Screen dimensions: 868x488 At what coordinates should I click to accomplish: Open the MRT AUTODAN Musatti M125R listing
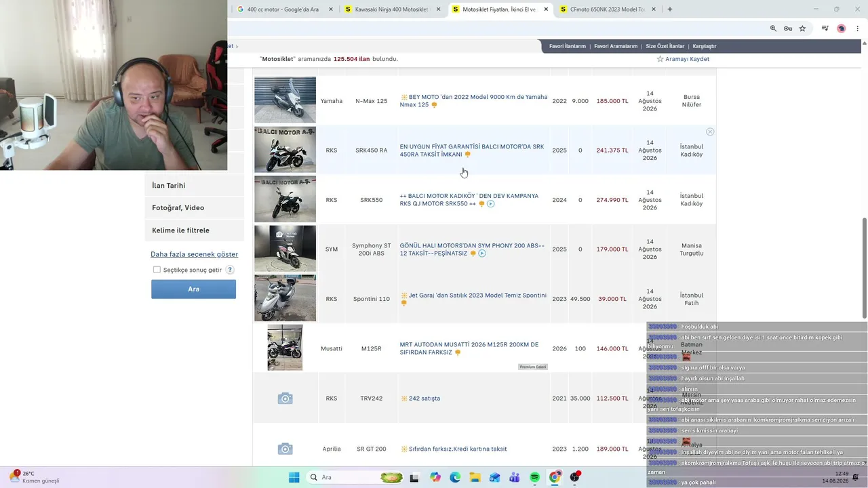coord(469,348)
